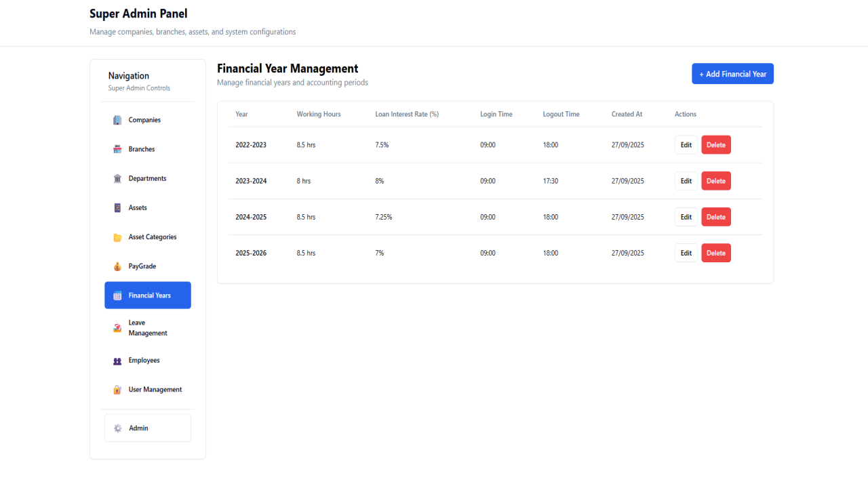Click the 7% interest rate value

(x=380, y=253)
